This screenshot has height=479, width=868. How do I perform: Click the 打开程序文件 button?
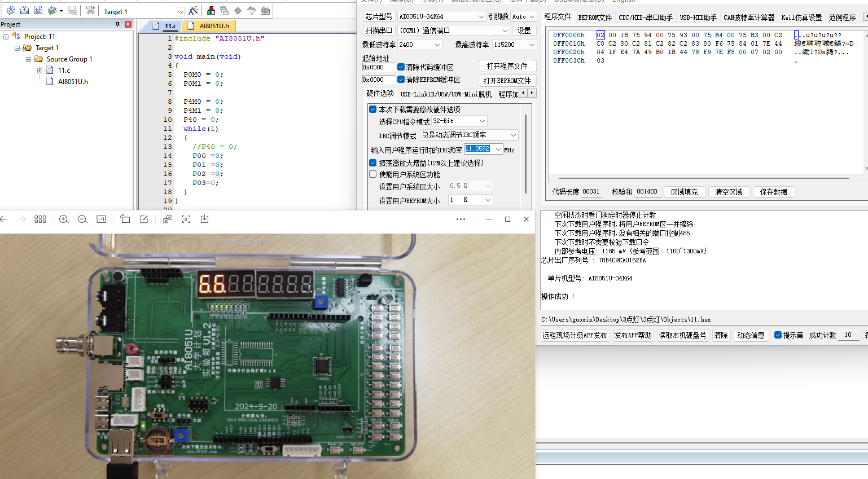[507, 66]
